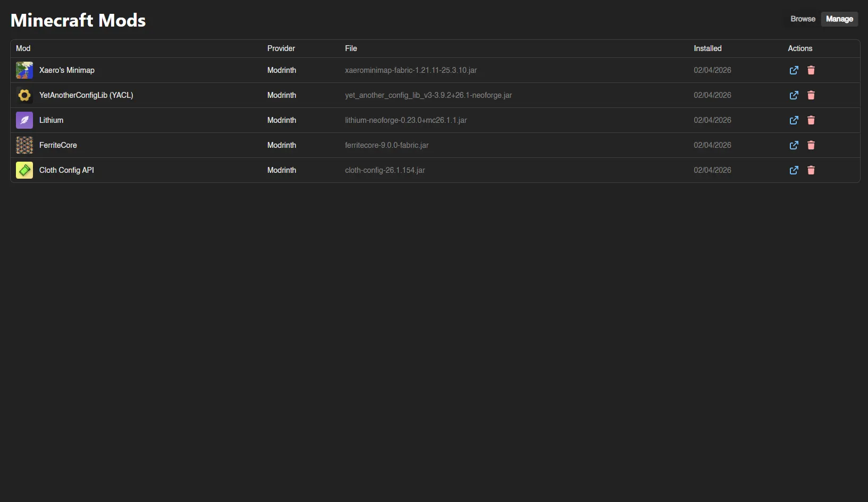
Task: Delete Lithium mod with trash icon
Action: pyautogui.click(x=811, y=120)
